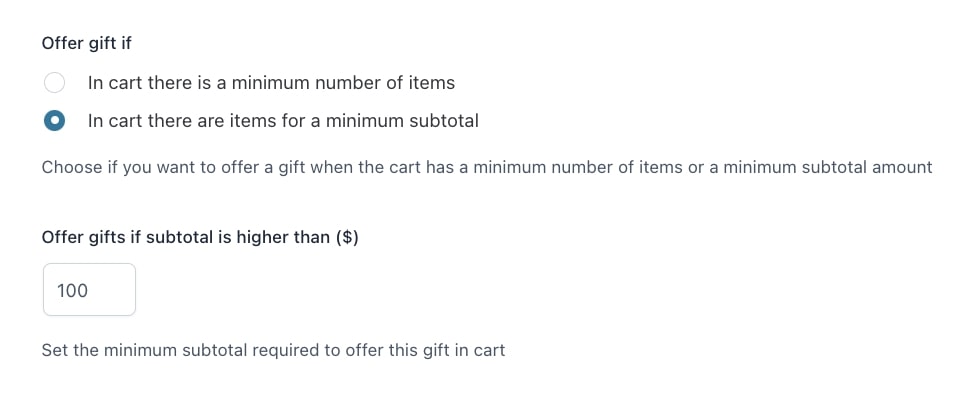Click the number 100 inside the text box
Screen dimensions: 976x396
pyautogui.click(x=72, y=291)
